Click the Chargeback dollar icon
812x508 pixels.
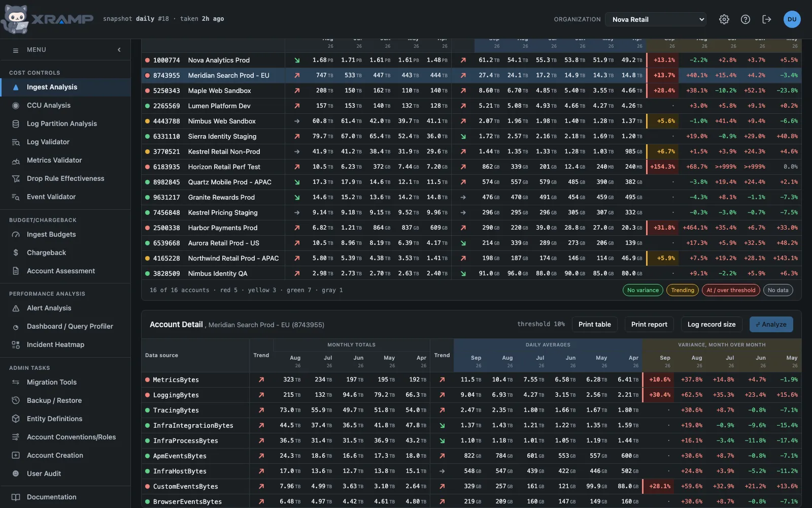pos(16,253)
